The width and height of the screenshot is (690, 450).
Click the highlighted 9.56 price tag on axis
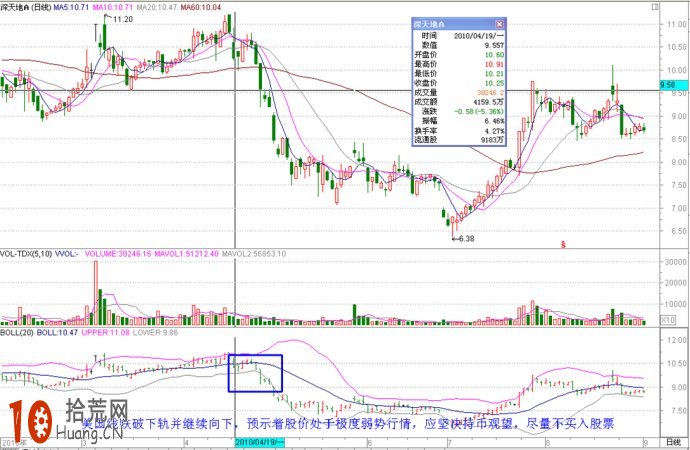673,85
